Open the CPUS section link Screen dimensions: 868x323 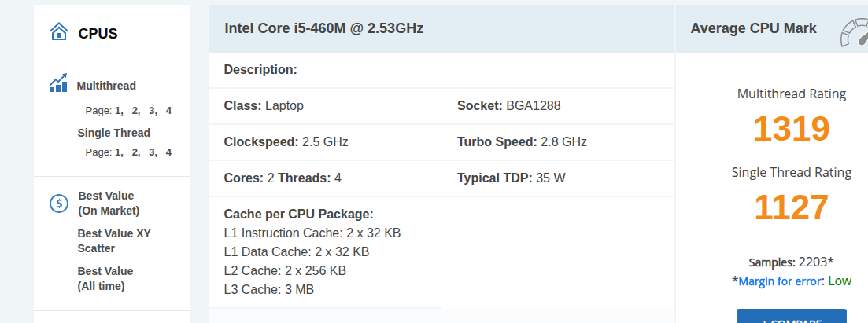[x=98, y=34]
